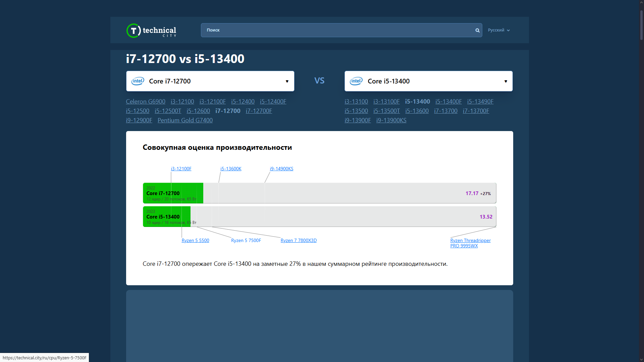Open the i7-12700F link
This screenshot has height=362, width=644.
coord(259,111)
